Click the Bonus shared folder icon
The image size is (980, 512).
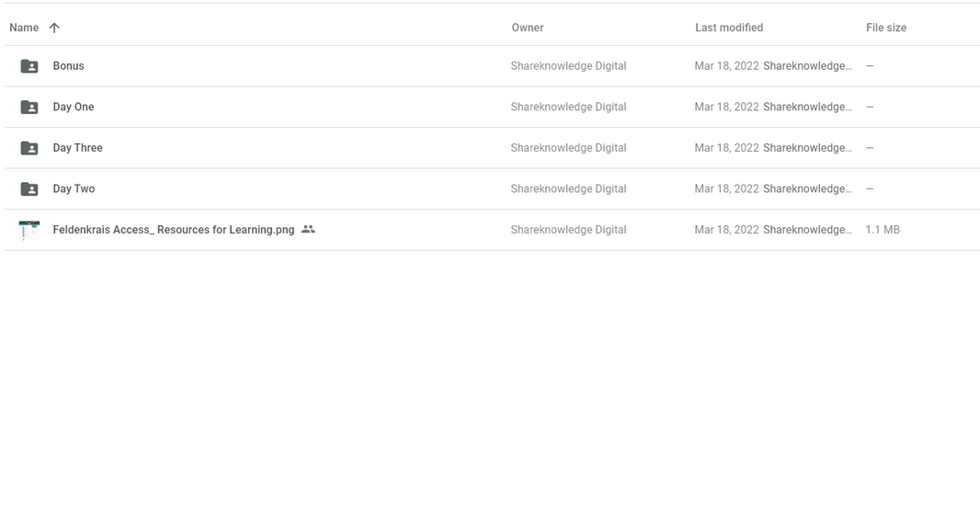point(29,66)
